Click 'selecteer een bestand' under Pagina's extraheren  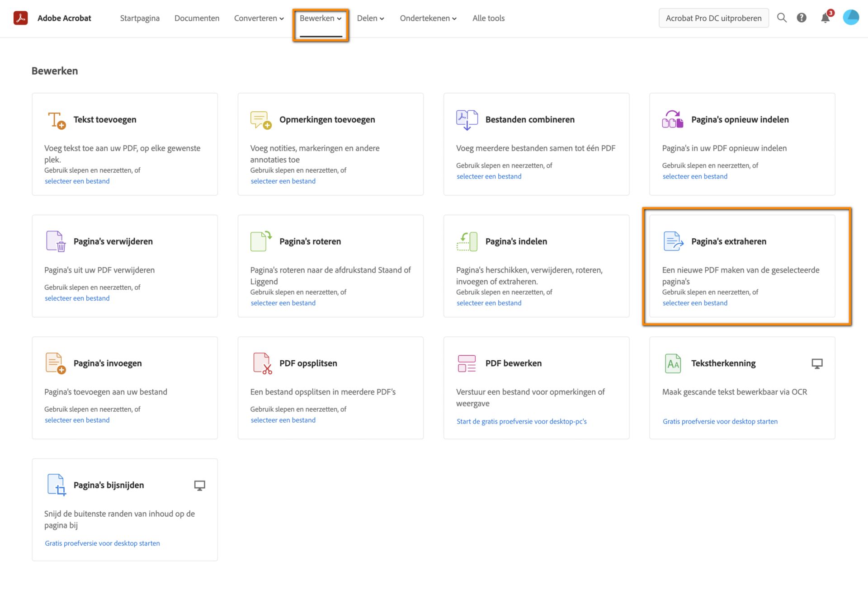pyautogui.click(x=695, y=303)
